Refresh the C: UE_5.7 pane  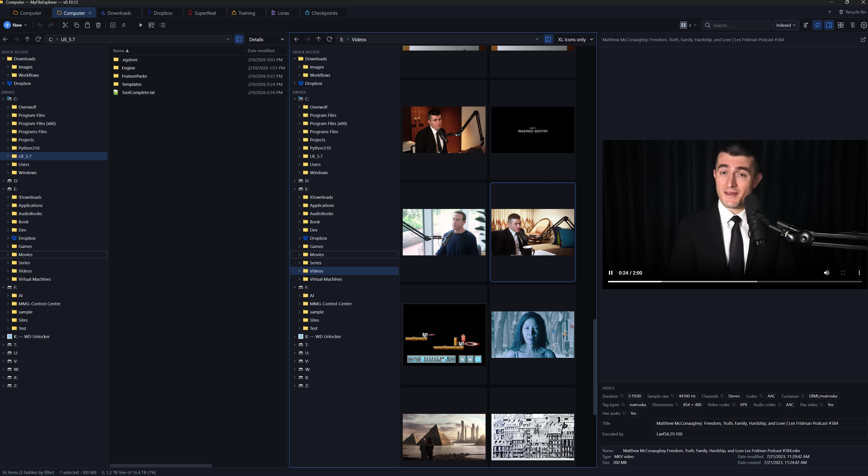[x=38, y=39]
